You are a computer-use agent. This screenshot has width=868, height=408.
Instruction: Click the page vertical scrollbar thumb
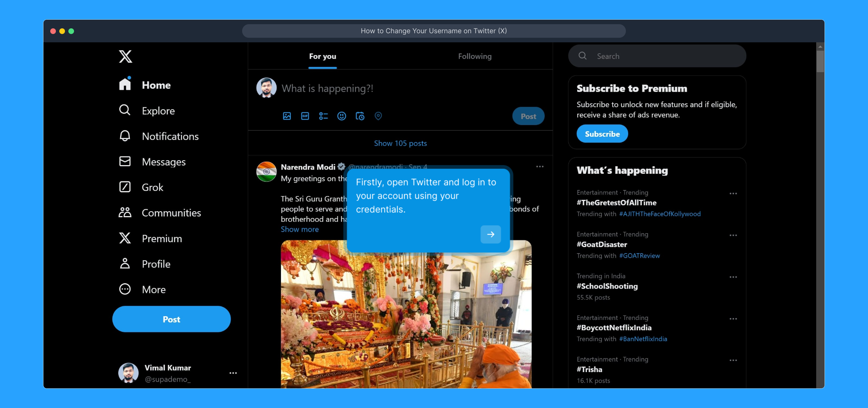[820, 61]
